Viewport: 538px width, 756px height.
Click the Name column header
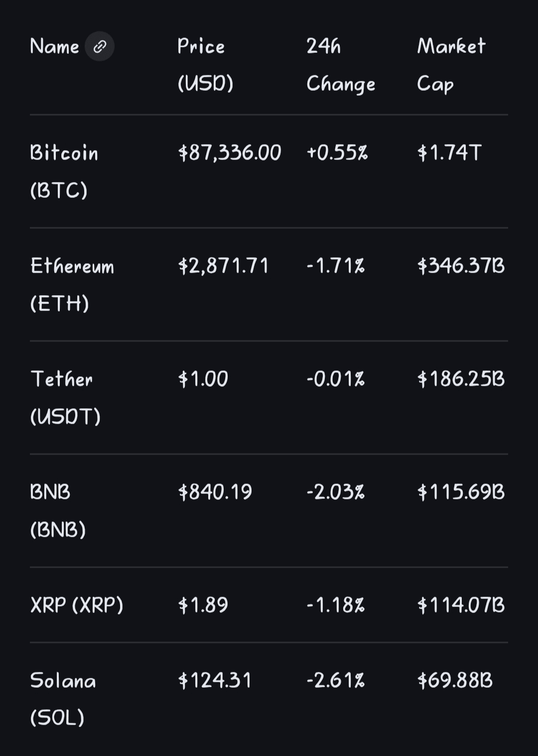(54, 47)
